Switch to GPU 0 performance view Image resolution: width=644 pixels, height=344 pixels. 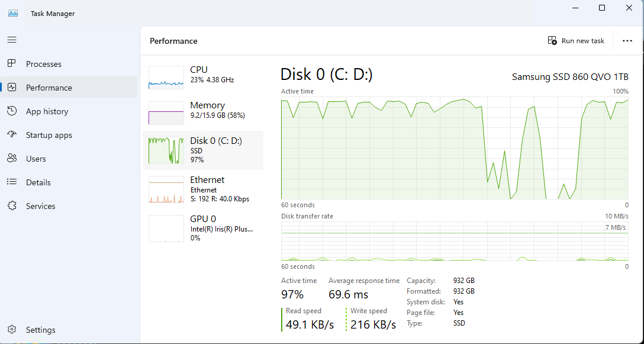coord(203,228)
